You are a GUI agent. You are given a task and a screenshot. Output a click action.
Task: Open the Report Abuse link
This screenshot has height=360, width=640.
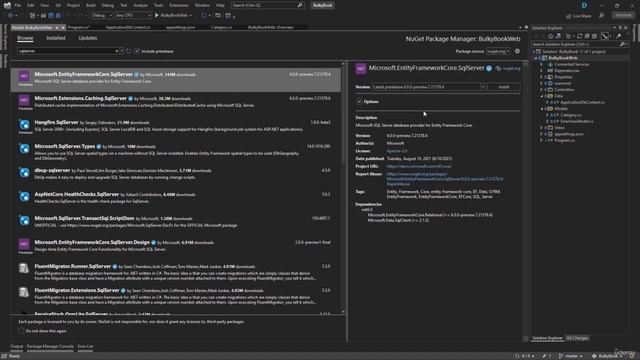(445, 179)
